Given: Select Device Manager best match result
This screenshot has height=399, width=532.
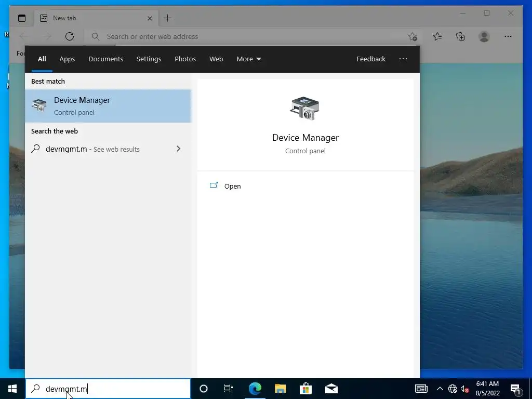Looking at the screenshot, I should click(108, 106).
